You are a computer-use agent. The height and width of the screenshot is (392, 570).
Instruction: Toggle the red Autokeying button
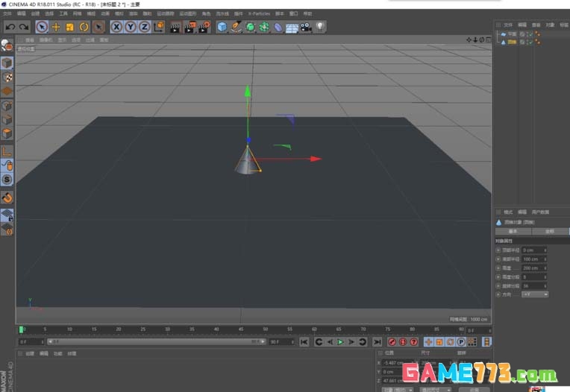point(403,342)
